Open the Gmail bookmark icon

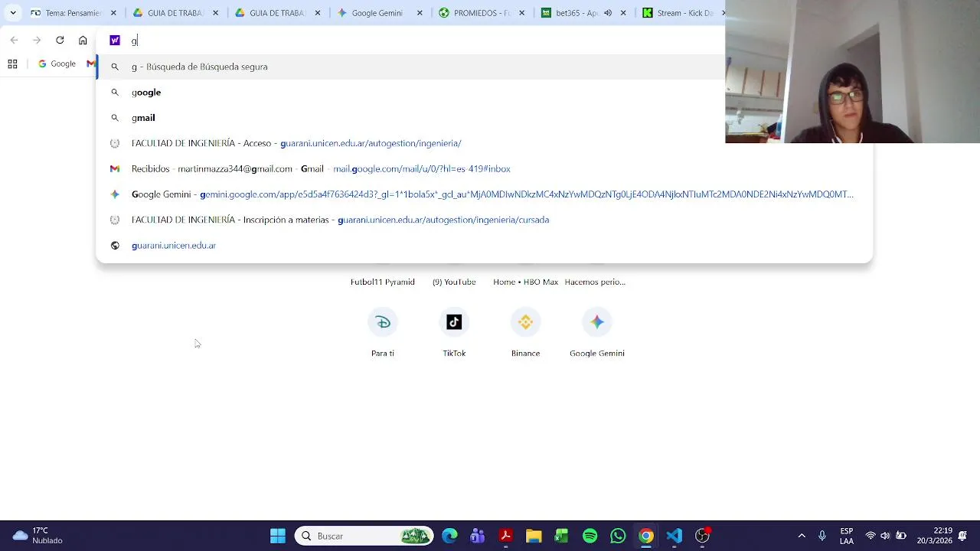[91, 64]
